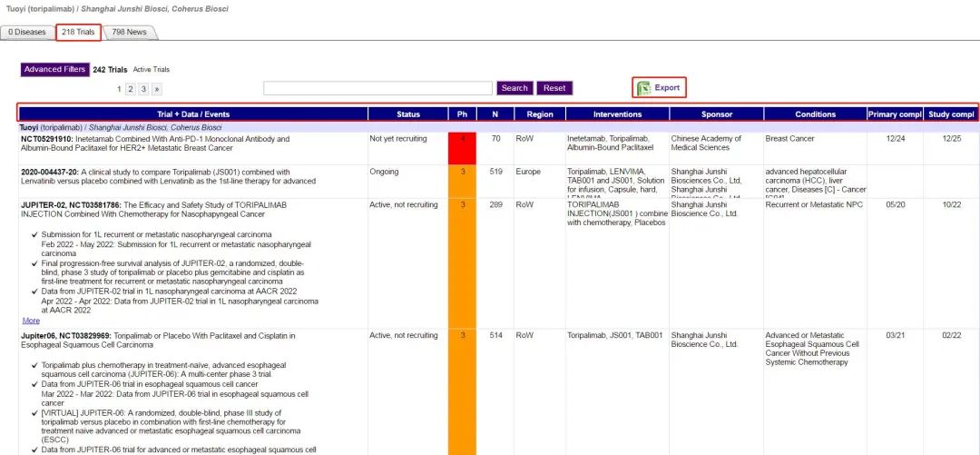980x455 pixels.
Task: Click orange phase 3 cell of 2020-004437-20
Action: (x=463, y=182)
